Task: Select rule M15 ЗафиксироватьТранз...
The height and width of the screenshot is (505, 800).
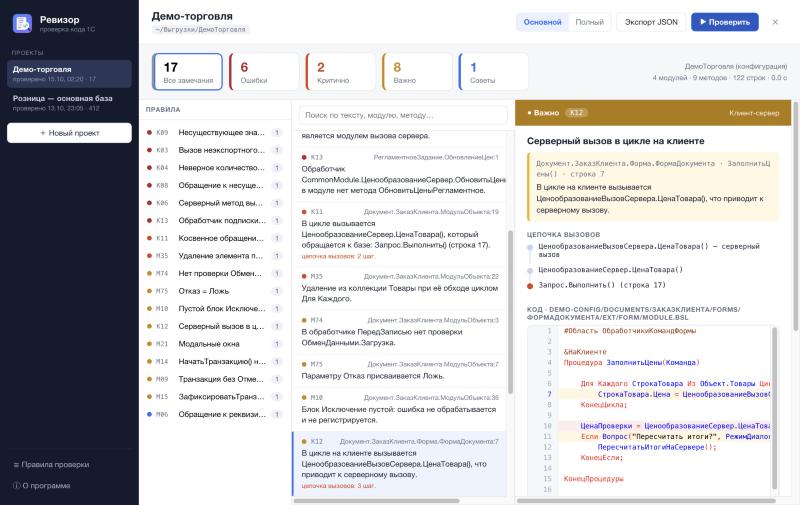Action: pyautogui.click(x=214, y=396)
